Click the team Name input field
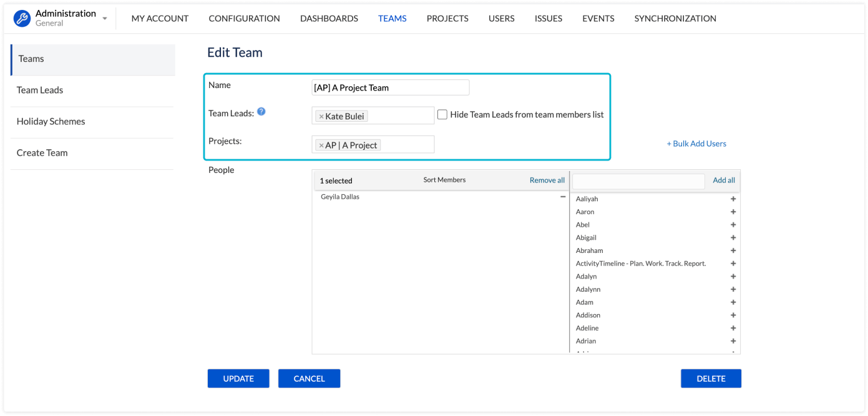868x416 pixels. [x=390, y=88]
